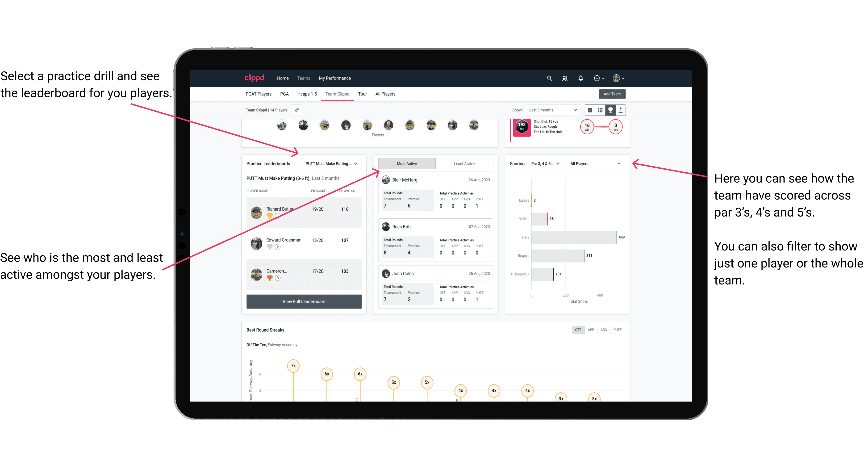Click View Full Leaderboard button
The width and height of the screenshot is (868, 467).
pyautogui.click(x=304, y=301)
